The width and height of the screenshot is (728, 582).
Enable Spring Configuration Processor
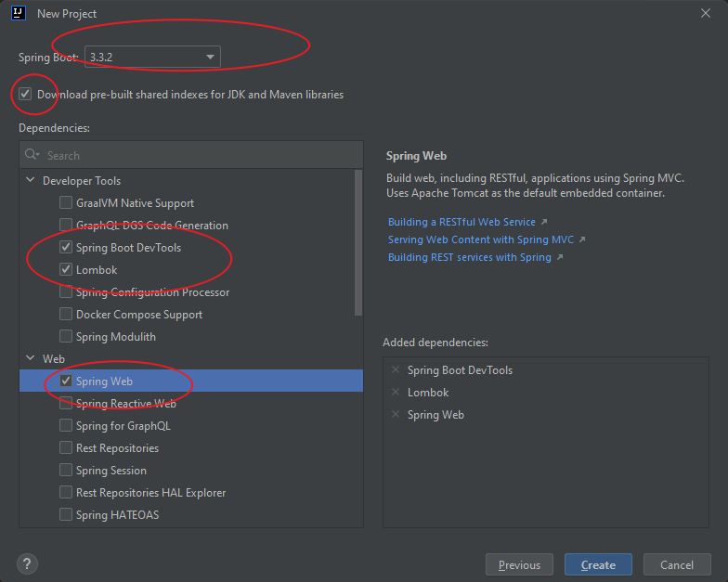(66, 291)
